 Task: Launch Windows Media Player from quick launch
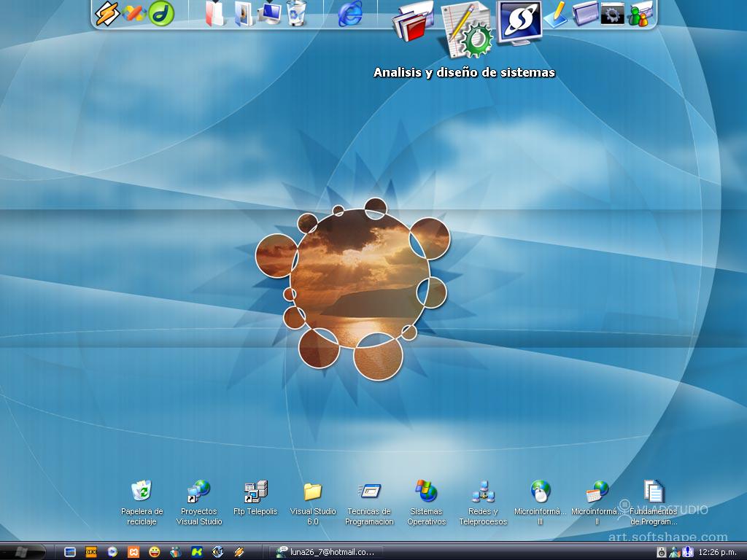click(x=112, y=552)
